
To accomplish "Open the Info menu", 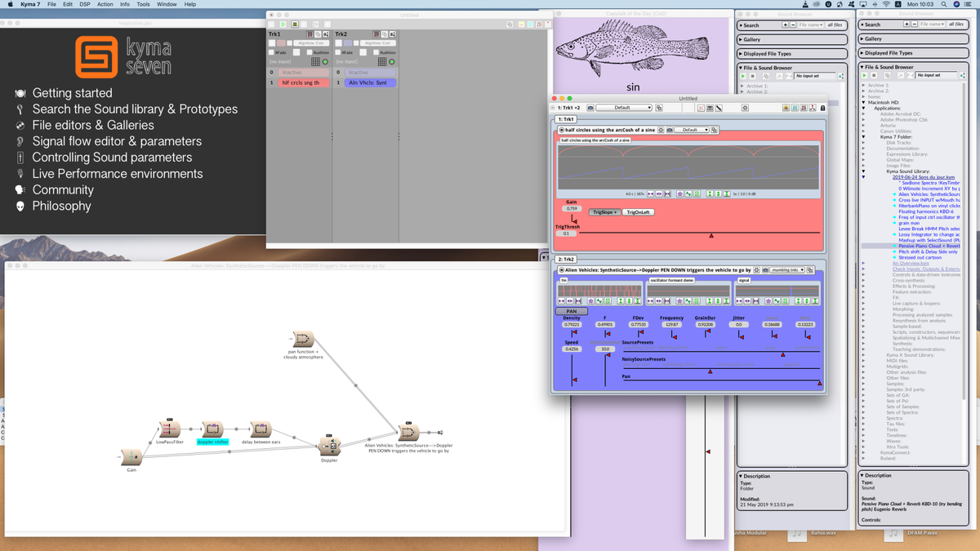I will (x=125, y=5).
